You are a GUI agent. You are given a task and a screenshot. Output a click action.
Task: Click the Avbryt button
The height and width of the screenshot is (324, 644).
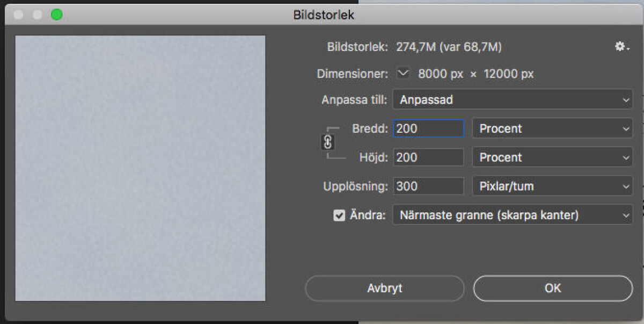[384, 288]
